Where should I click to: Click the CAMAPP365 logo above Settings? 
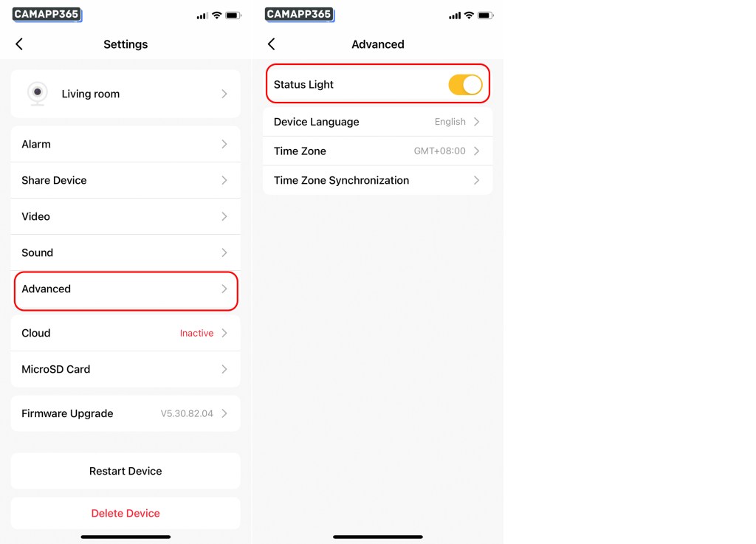(47, 15)
